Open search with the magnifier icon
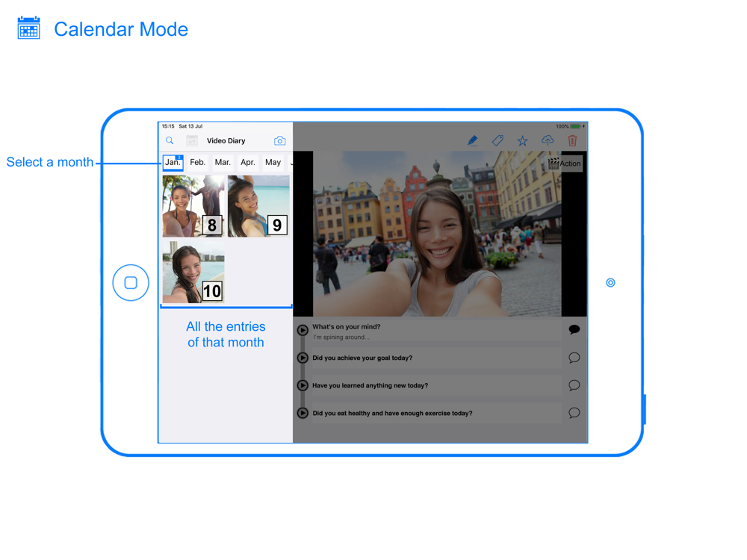This screenshot has height=560, width=747. point(169,140)
